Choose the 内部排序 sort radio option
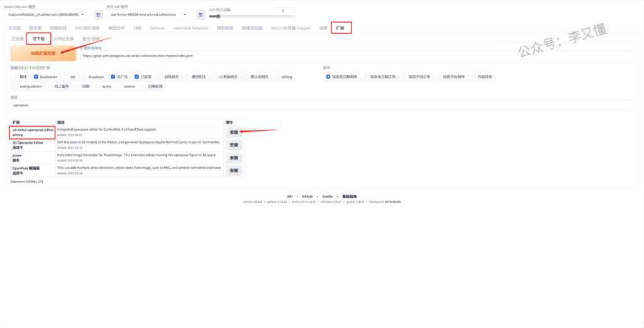This screenshot has width=644, height=328. pos(474,77)
